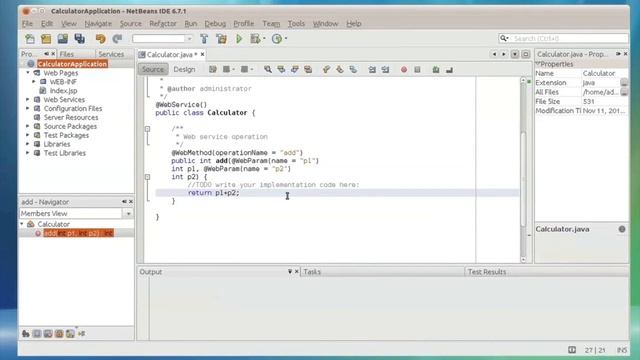Build the main project with hammer icon

204,39
